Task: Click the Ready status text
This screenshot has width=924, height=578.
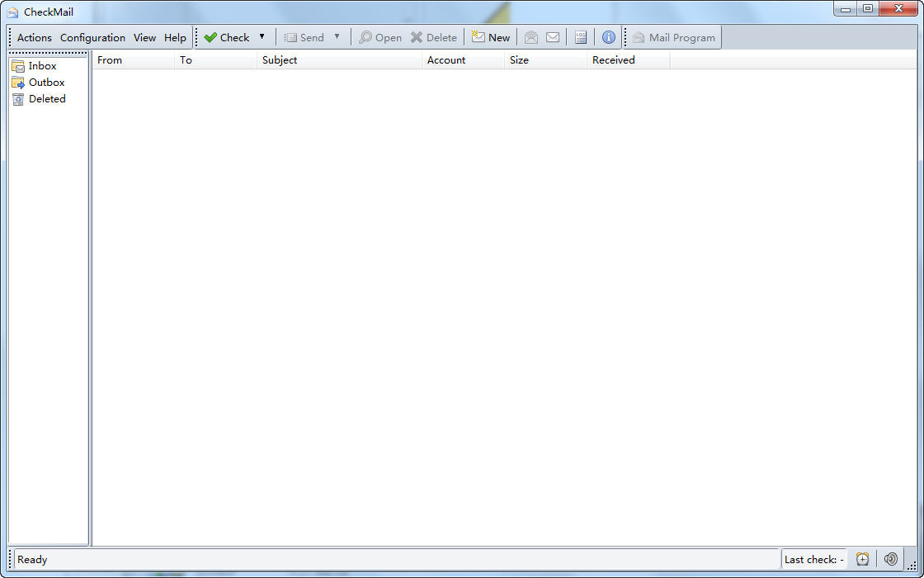Action: 32,560
